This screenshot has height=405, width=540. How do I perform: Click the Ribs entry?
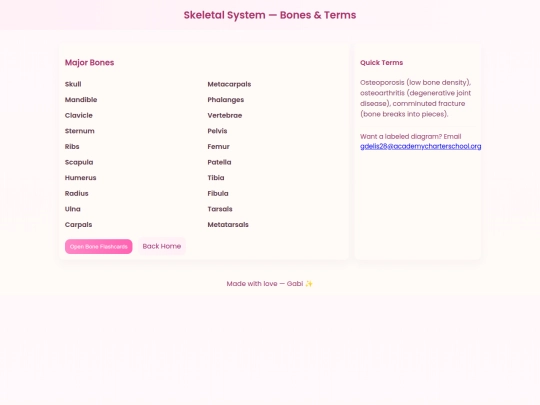pos(72,146)
